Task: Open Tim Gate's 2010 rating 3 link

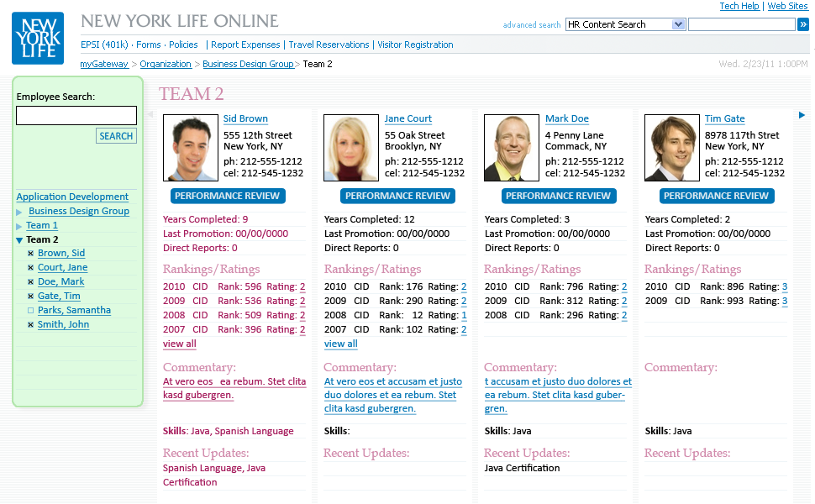Action: (785, 286)
